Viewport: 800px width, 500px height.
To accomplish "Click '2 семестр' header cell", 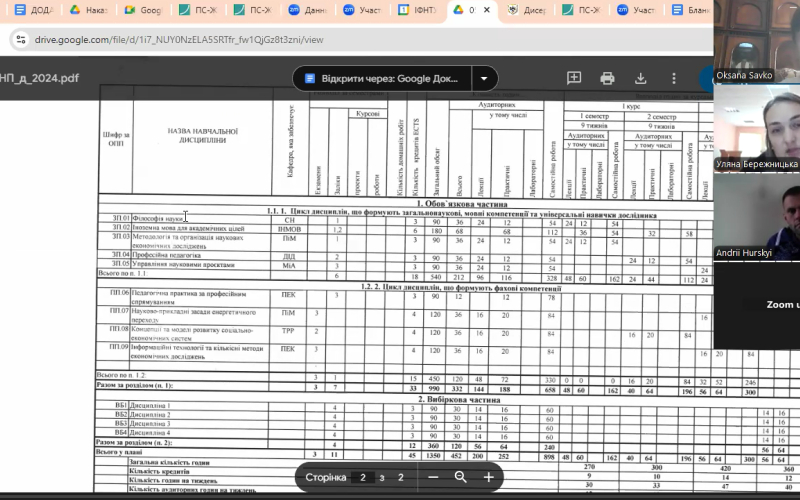I will [x=661, y=117].
